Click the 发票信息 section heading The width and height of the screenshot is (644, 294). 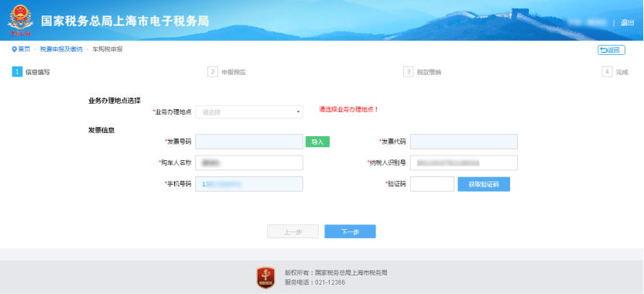point(101,130)
